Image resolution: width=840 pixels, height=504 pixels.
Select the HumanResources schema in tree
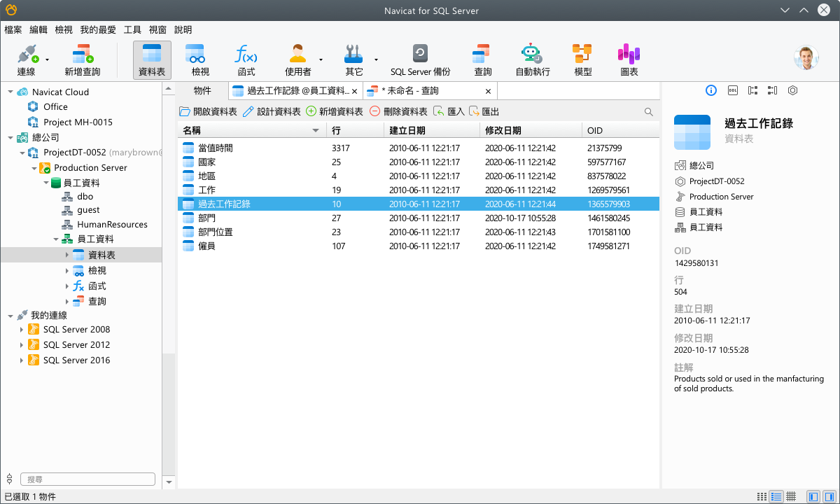112,225
